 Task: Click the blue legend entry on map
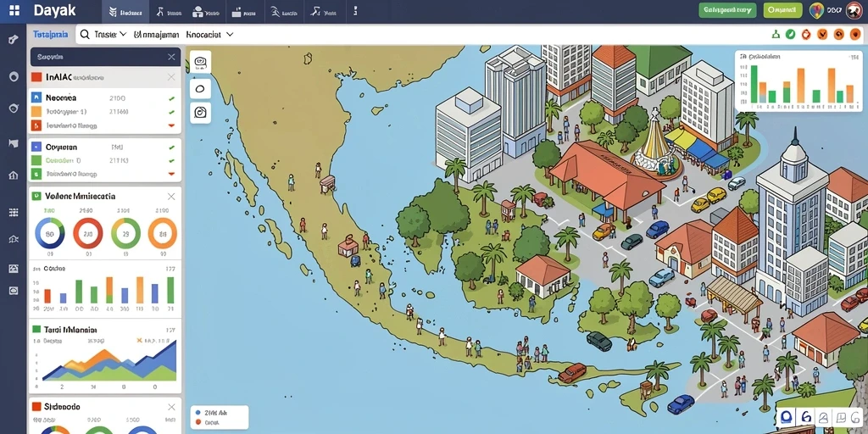213,413
